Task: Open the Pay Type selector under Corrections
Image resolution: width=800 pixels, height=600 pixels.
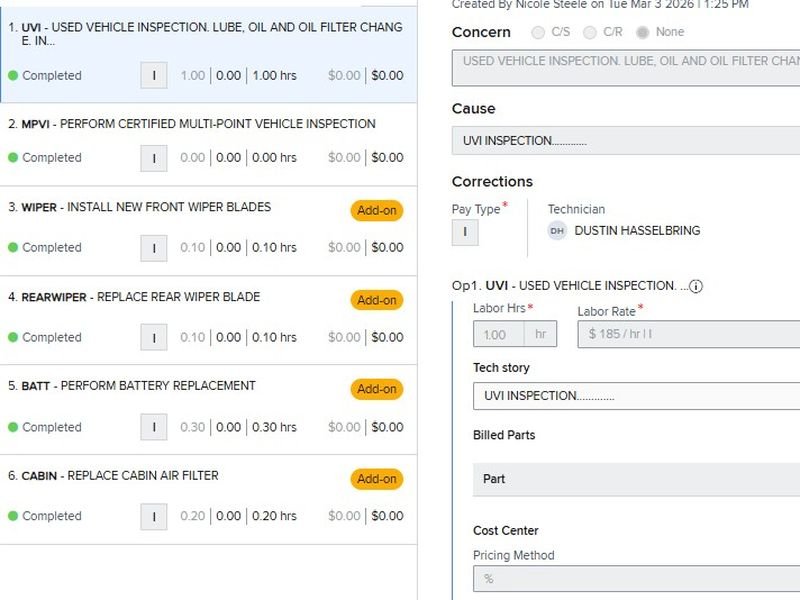Action: coord(465,233)
